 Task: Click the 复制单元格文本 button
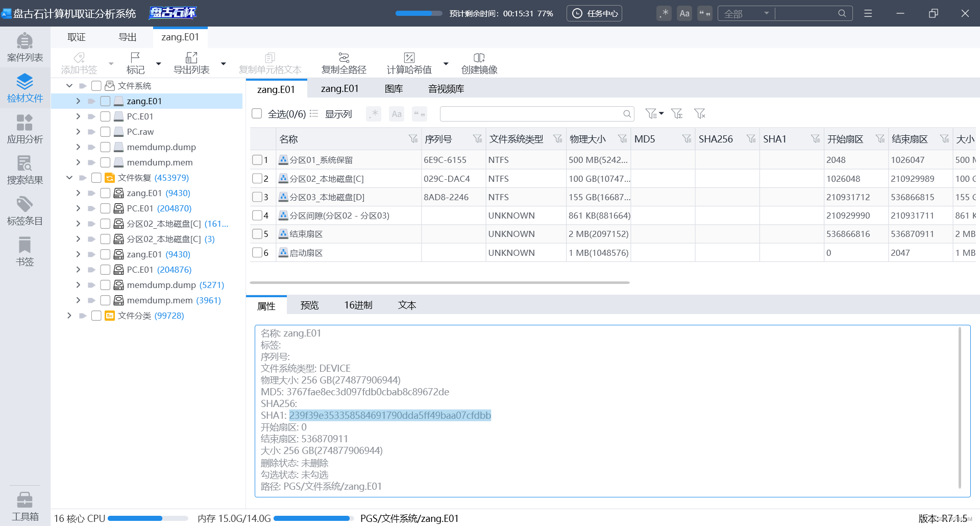(x=270, y=63)
